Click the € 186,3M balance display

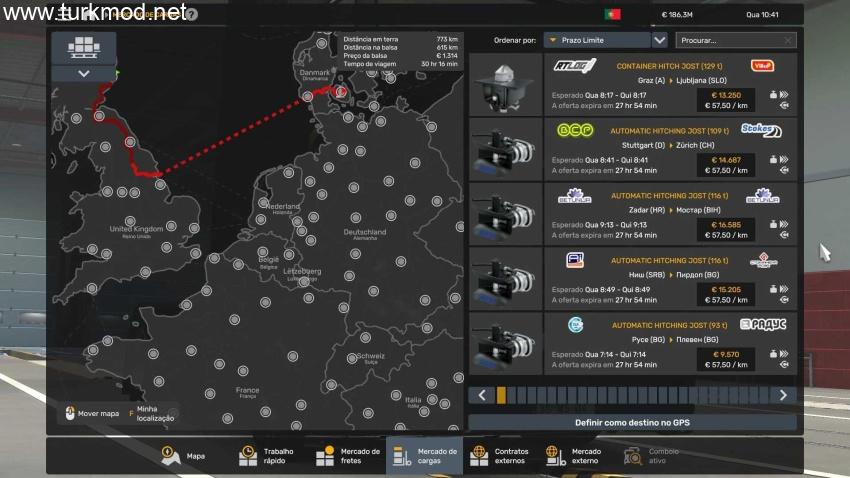[x=677, y=15]
